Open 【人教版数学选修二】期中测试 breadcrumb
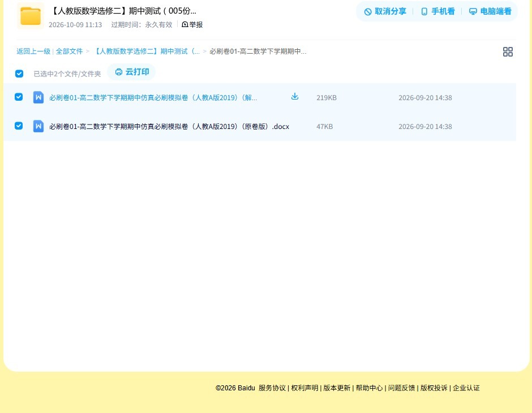Screen dimensions: 532x413 pos(146,51)
